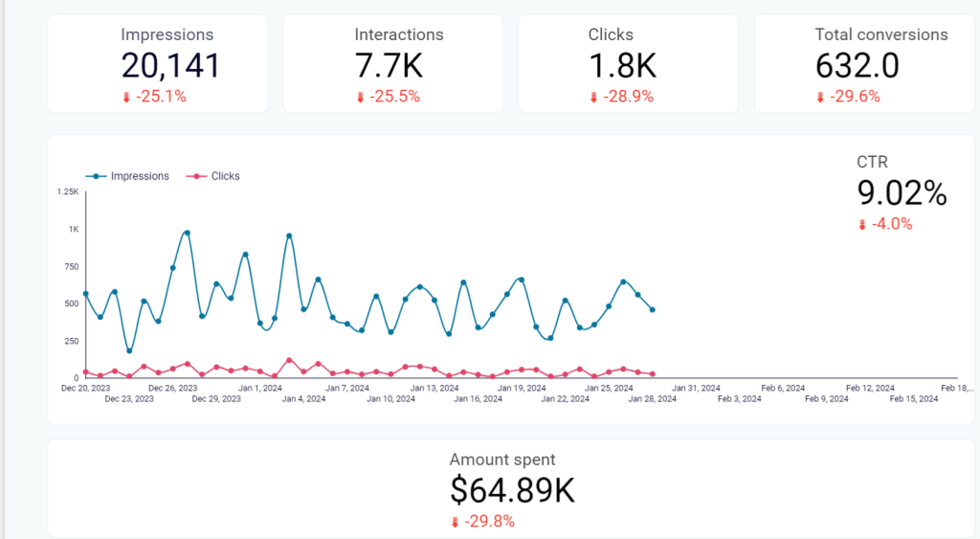Click the red down arrow beside -29.8%
Screen dimensions: 980x539
pyautogui.click(x=455, y=523)
